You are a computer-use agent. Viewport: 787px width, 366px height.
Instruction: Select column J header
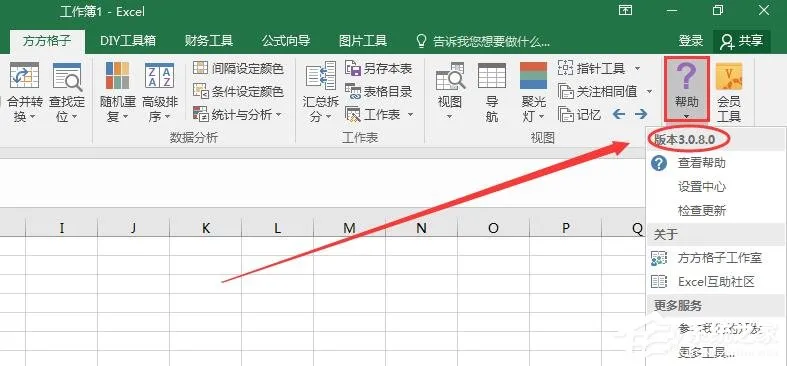[134, 228]
